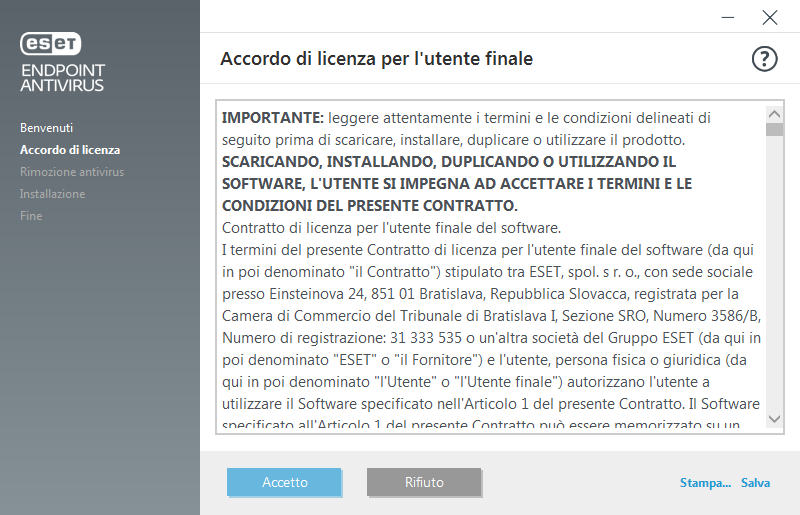Click the scrollbar up arrow

(x=774, y=114)
